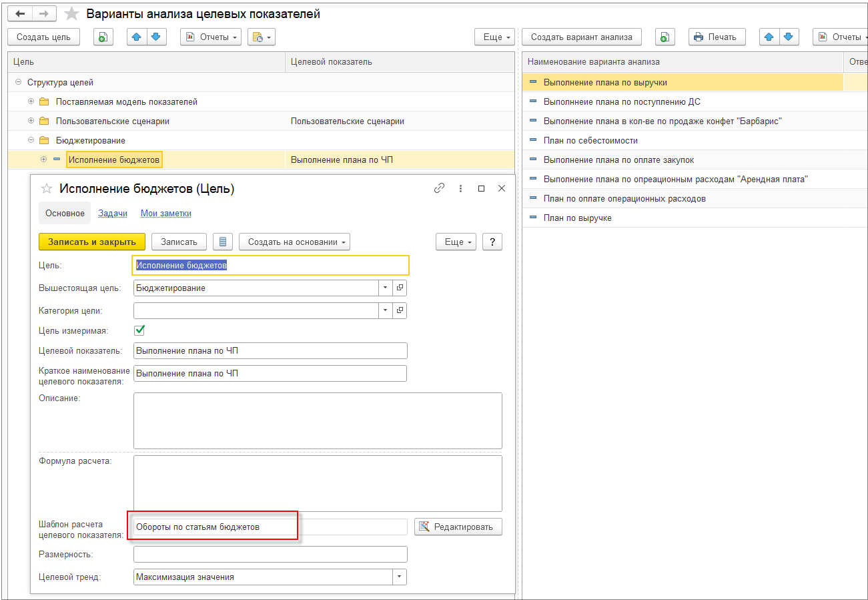Click the document list icon next to Записать
This screenshot has width=868, height=600.
coord(223,242)
